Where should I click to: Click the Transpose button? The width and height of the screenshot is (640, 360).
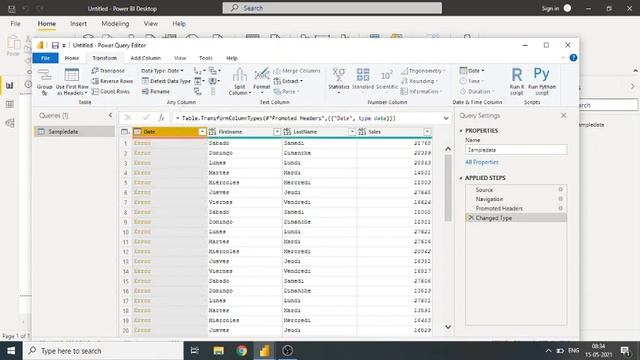click(108, 71)
